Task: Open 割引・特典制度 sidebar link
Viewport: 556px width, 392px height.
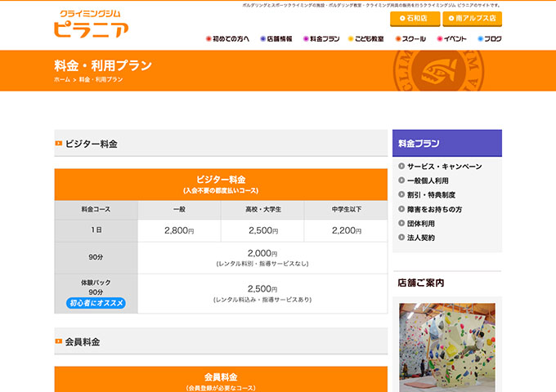Action: pos(431,195)
